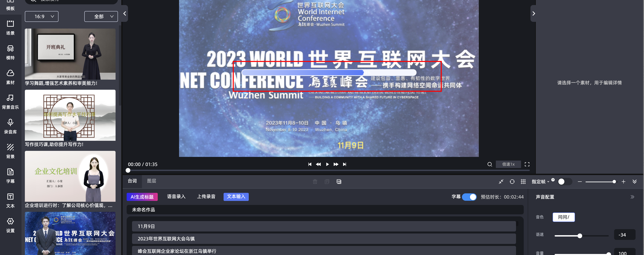The image size is (644, 255).
Task: Open the 音色 voice selector 问问/
Action: coord(564,217)
